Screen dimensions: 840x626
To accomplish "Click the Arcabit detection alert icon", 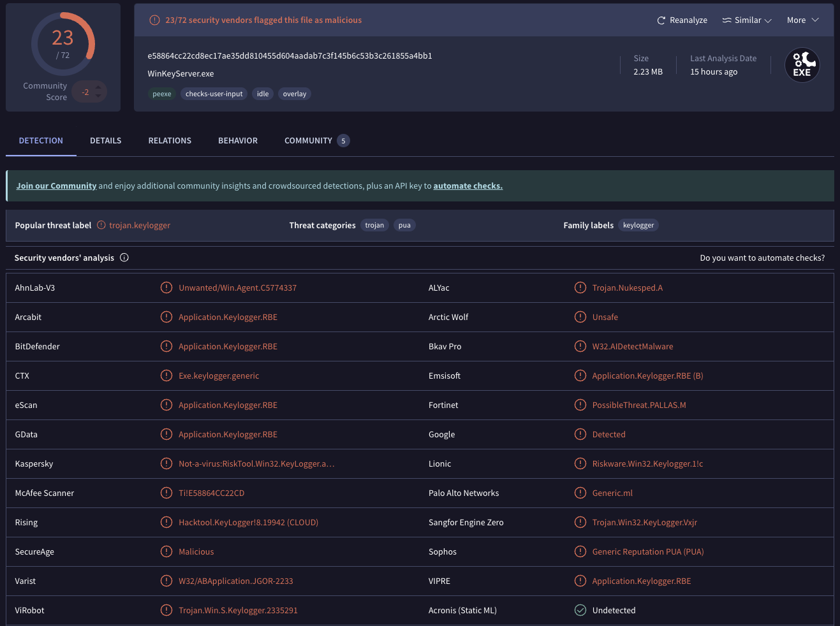I will click(166, 317).
